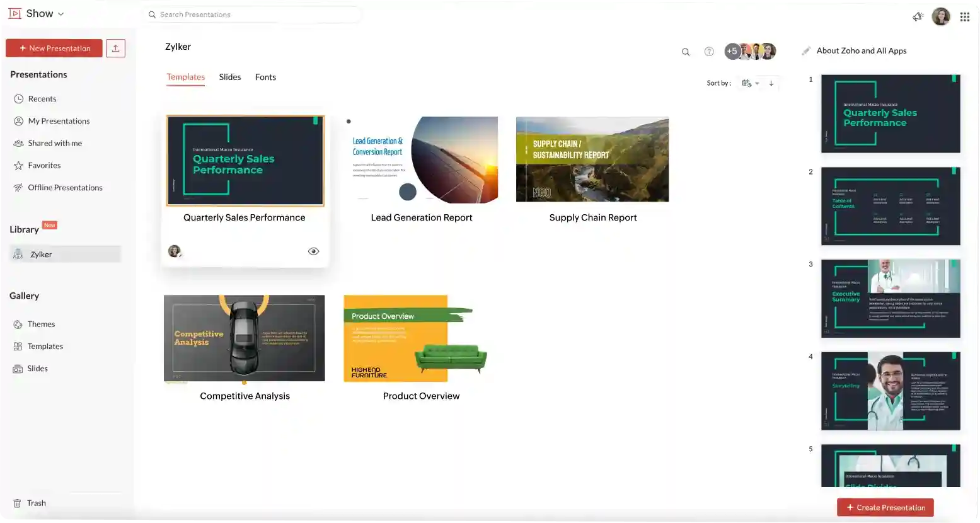The width and height of the screenshot is (980, 523).
Task: Click the Search Presentations field
Action: pos(255,14)
